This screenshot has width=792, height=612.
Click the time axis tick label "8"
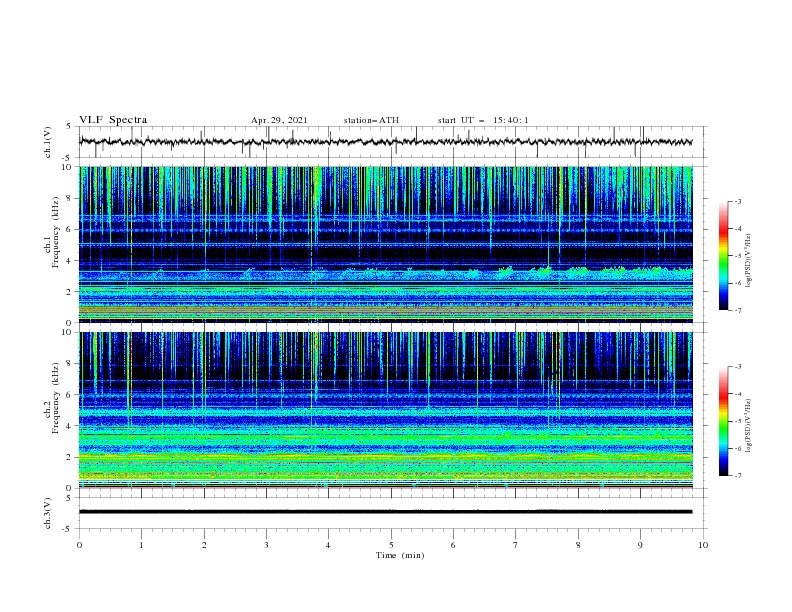click(578, 545)
